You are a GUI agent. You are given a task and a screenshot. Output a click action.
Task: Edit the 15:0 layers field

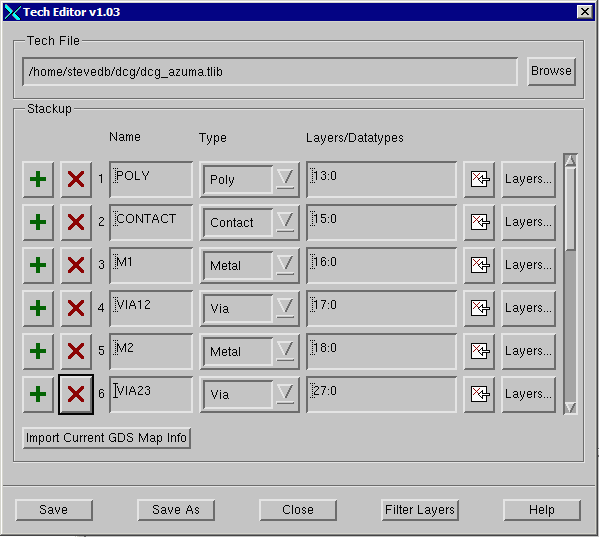[x=382, y=222]
